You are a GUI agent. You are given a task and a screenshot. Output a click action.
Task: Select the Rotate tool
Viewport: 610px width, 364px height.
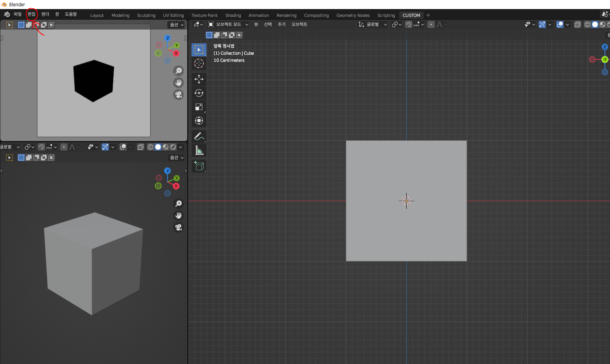tap(199, 93)
